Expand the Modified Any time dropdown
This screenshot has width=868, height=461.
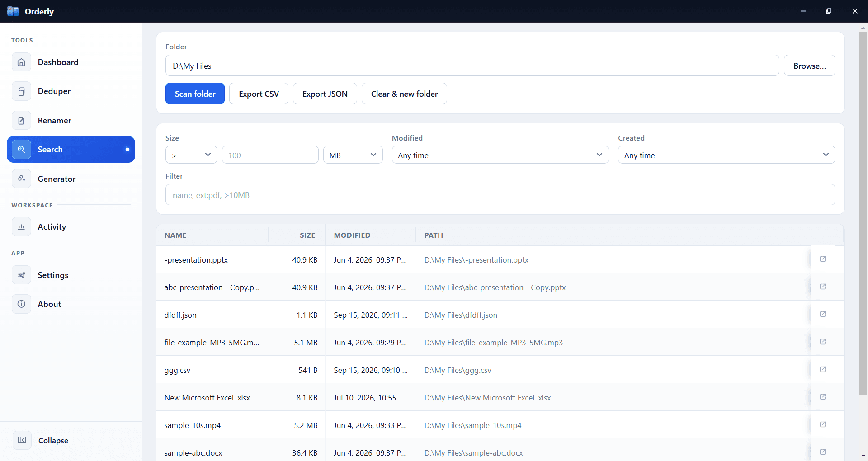click(x=500, y=155)
